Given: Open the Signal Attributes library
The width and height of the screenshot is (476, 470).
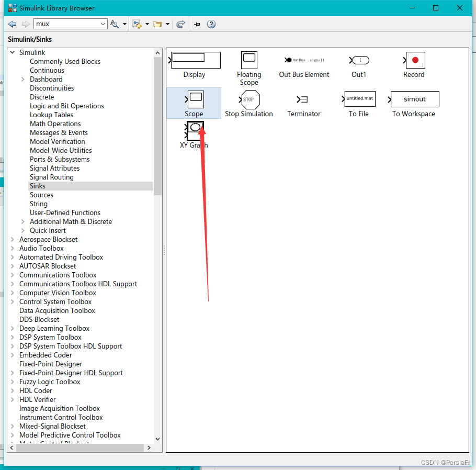Looking at the screenshot, I should (x=54, y=169).
